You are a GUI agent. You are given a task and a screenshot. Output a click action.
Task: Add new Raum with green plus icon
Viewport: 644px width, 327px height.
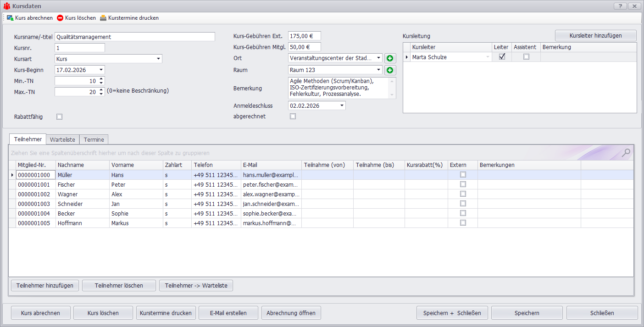pos(390,70)
